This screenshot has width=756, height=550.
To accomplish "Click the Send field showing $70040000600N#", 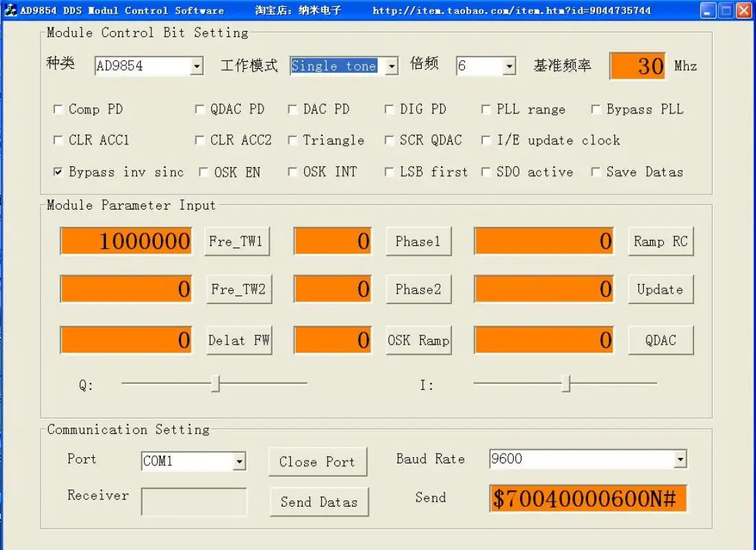I will [x=587, y=498].
